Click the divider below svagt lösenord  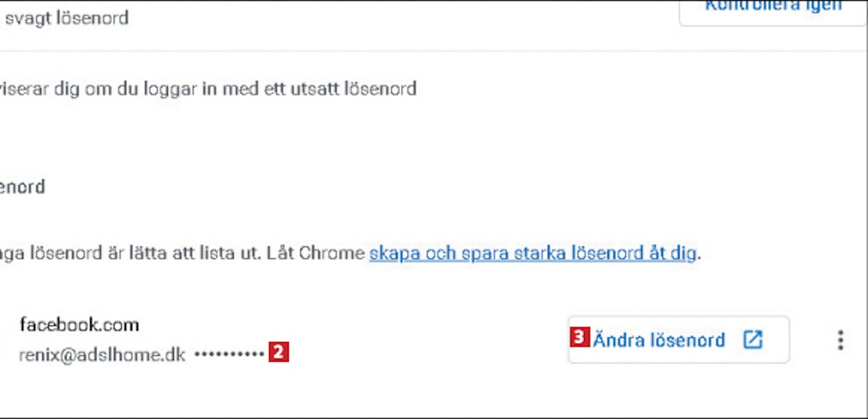click(x=434, y=52)
